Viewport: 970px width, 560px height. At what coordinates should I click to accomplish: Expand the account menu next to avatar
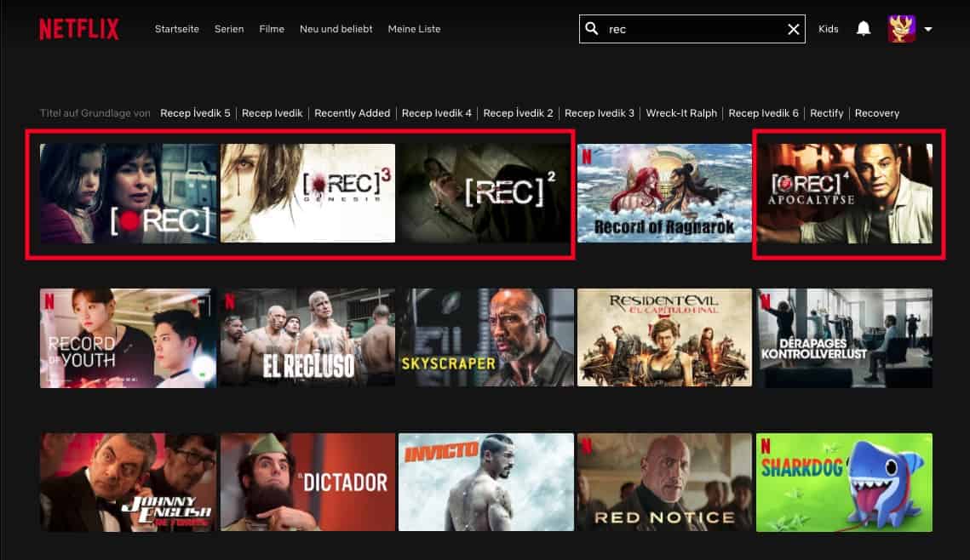927,28
